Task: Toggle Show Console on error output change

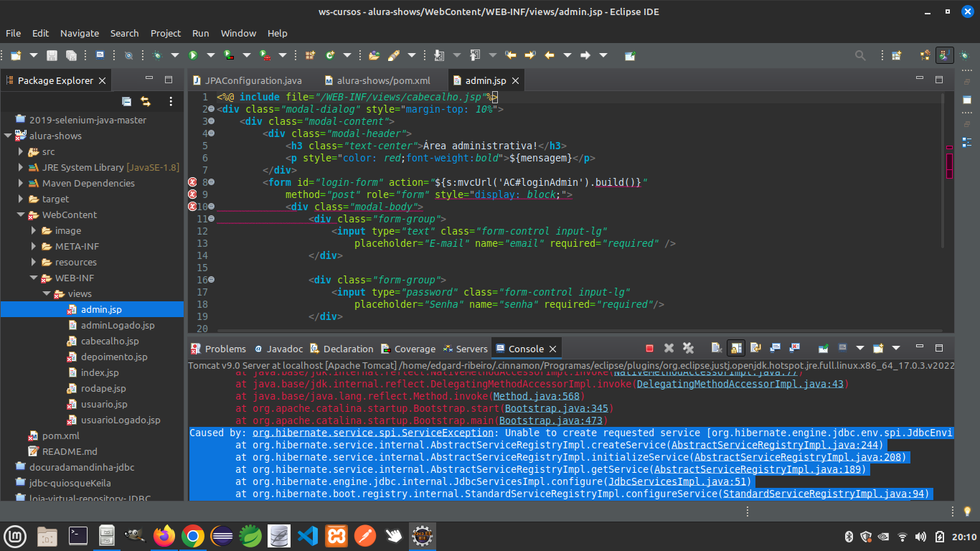Action: point(794,348)
